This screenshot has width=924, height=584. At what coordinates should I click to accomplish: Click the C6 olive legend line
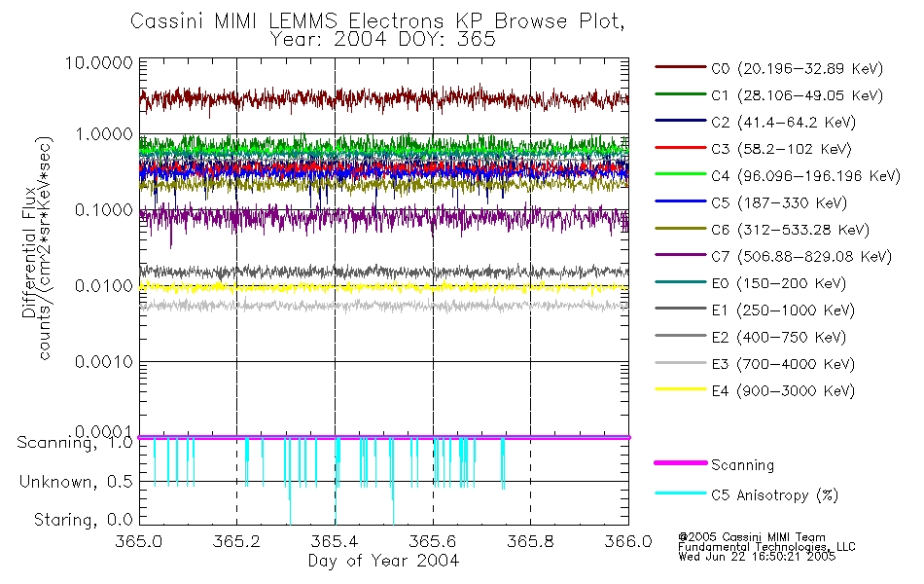coord(680,229)
